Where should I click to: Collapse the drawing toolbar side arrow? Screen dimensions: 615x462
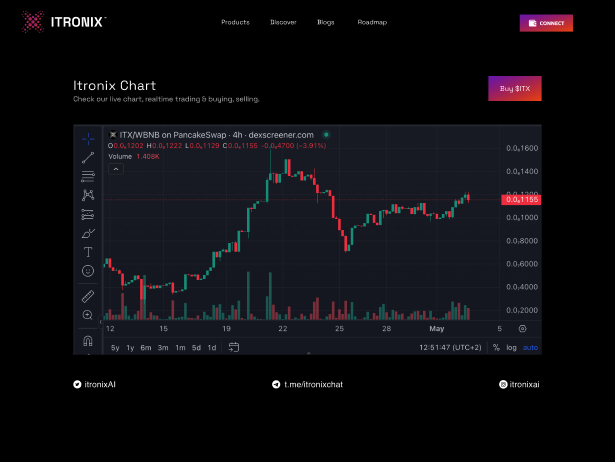(x=100, y=322)
